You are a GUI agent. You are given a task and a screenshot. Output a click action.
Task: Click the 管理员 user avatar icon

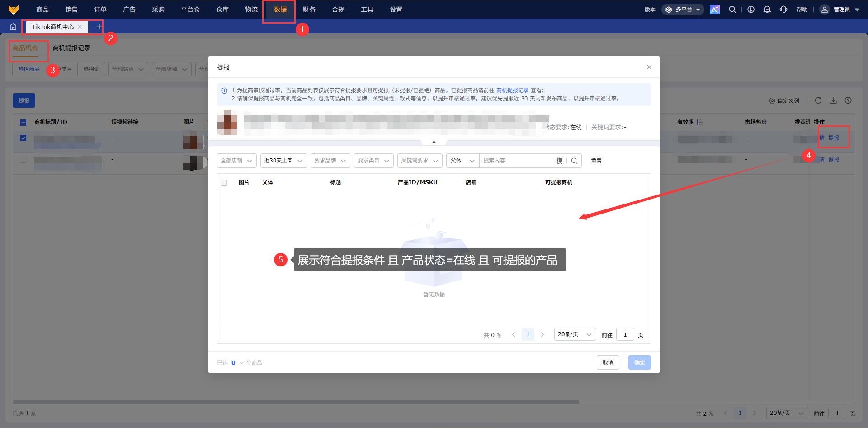pyautogui.click(x=825, y=10)
